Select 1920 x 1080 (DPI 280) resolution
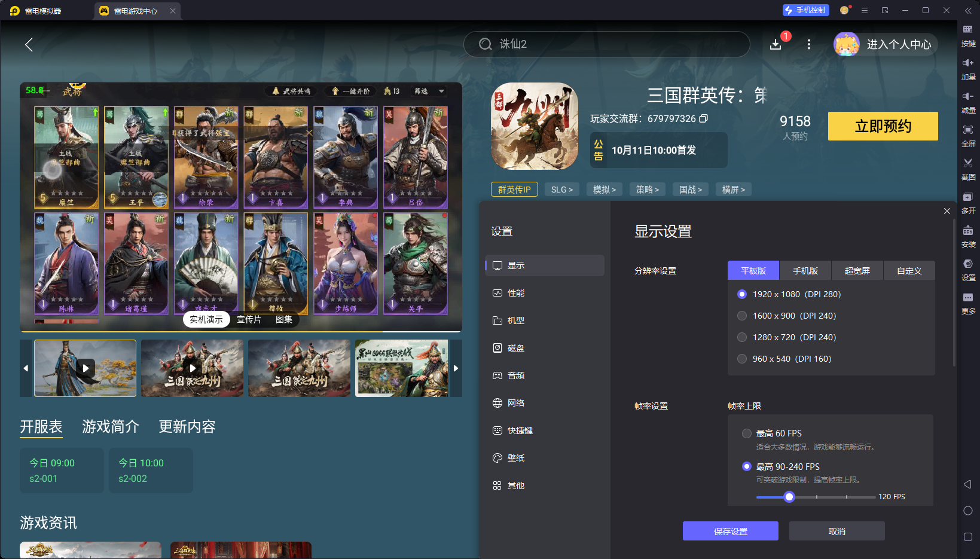This screenshot has width=980, height=559. [x=742, y=294]
